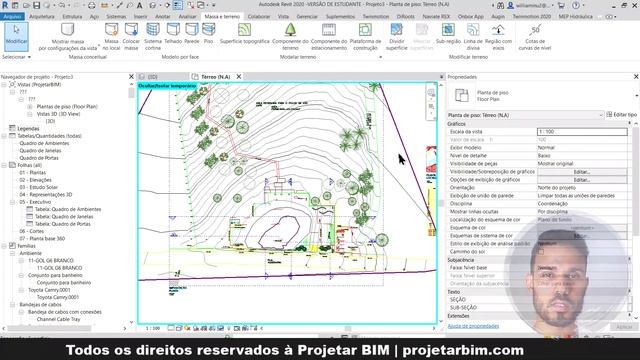Open the Autodesk App Store cart icon
640x360 pixels.
pos(561,5)
